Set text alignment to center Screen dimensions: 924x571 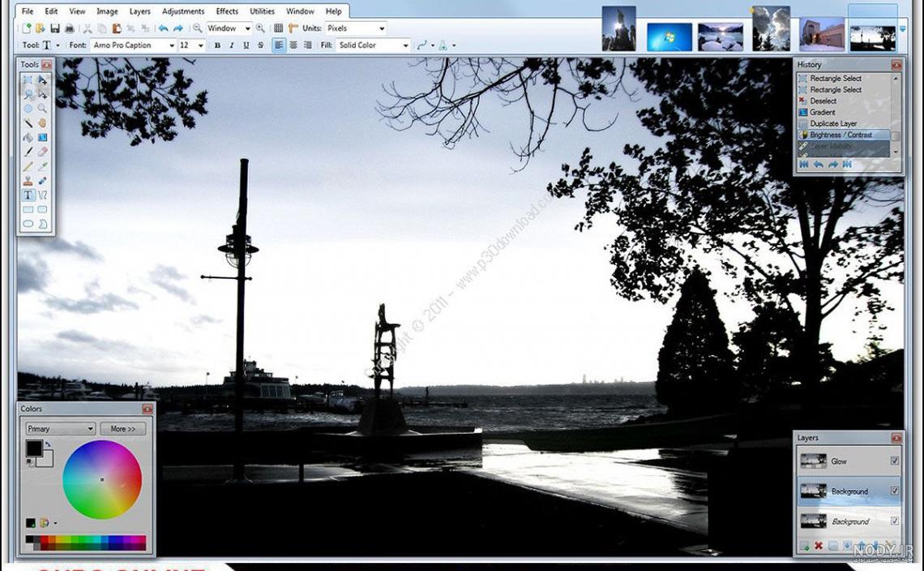click(x=293, y=45)
